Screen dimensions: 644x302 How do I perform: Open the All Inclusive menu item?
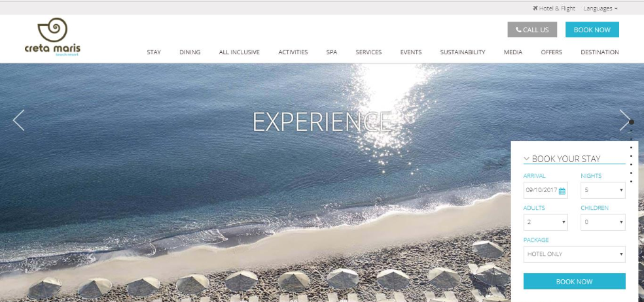[x=239, y=52]
